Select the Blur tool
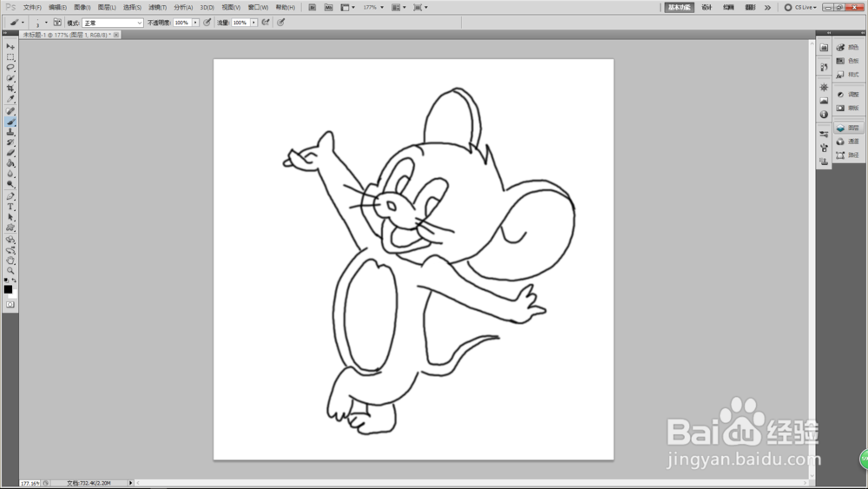Screen dimensions: 868x489 (10, 174)
